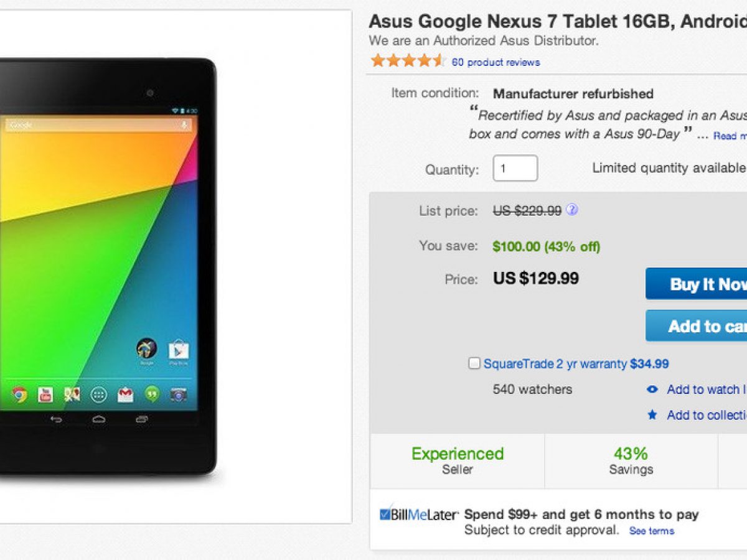The height and width of the screenshot is (560, 747).
Task: Click the Nexus 7 product image
Action: [x=106, y=268]
